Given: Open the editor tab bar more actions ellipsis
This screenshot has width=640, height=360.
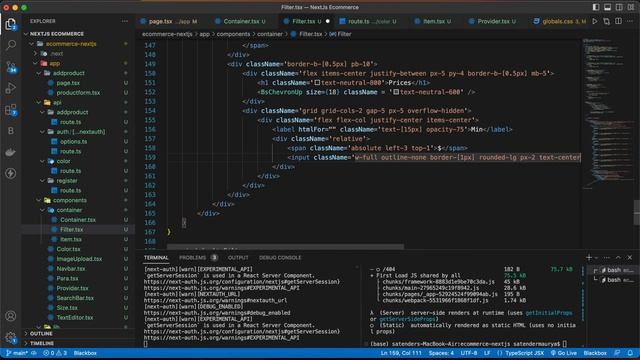Looking at the screenshot, I should [630, 21].
